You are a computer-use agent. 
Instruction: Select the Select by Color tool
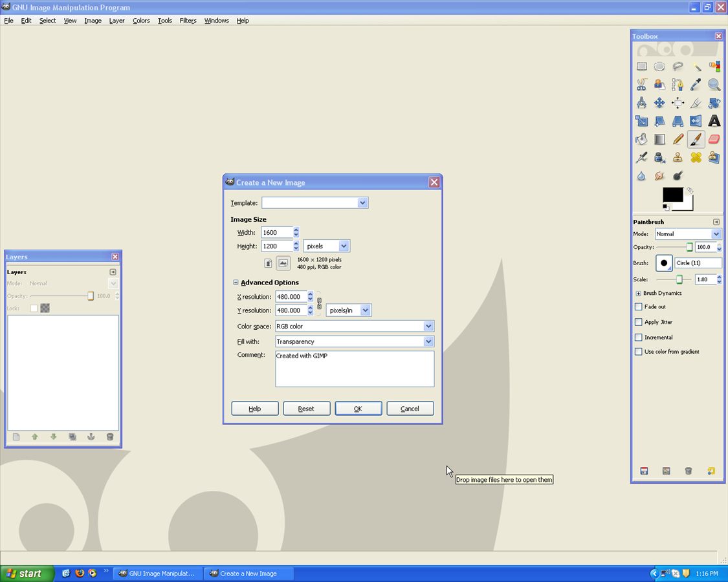click(x=714, y=67)
